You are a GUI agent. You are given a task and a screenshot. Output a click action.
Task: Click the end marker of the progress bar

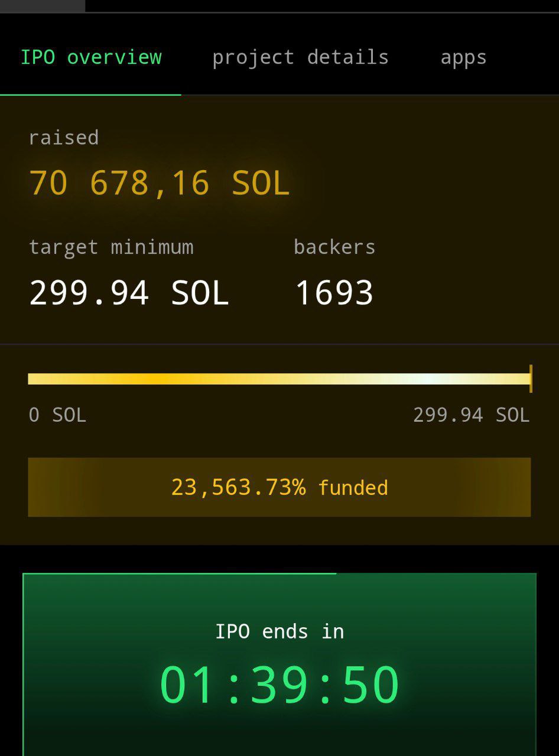pyautogui.click(x=531, y=379)
